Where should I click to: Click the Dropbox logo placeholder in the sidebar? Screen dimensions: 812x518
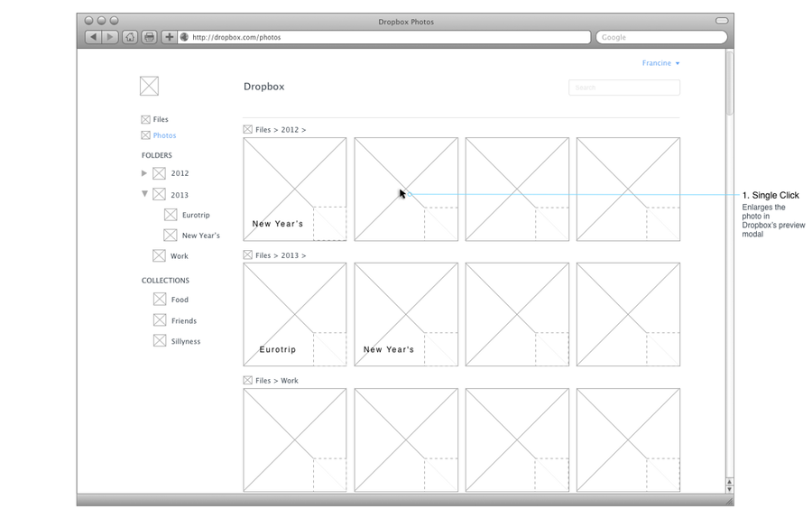click(149, 86)
